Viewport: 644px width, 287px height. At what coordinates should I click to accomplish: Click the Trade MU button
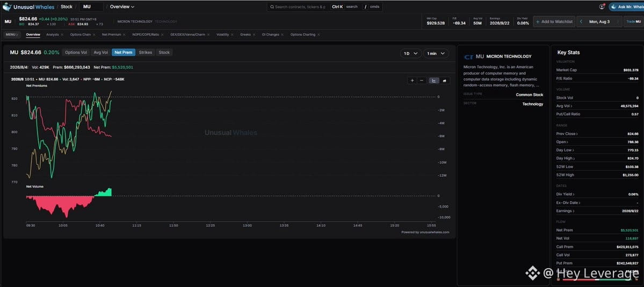coord(634,22)
